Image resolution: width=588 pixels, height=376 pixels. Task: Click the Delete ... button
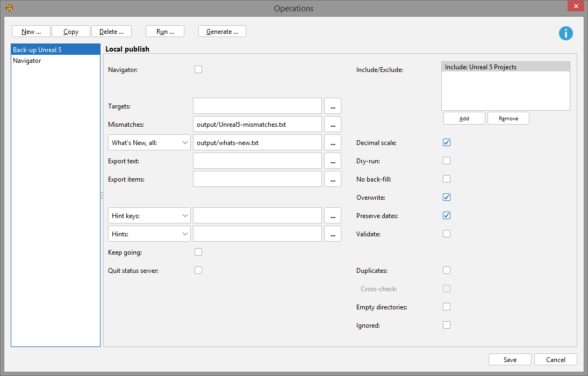tap(111, 32)
